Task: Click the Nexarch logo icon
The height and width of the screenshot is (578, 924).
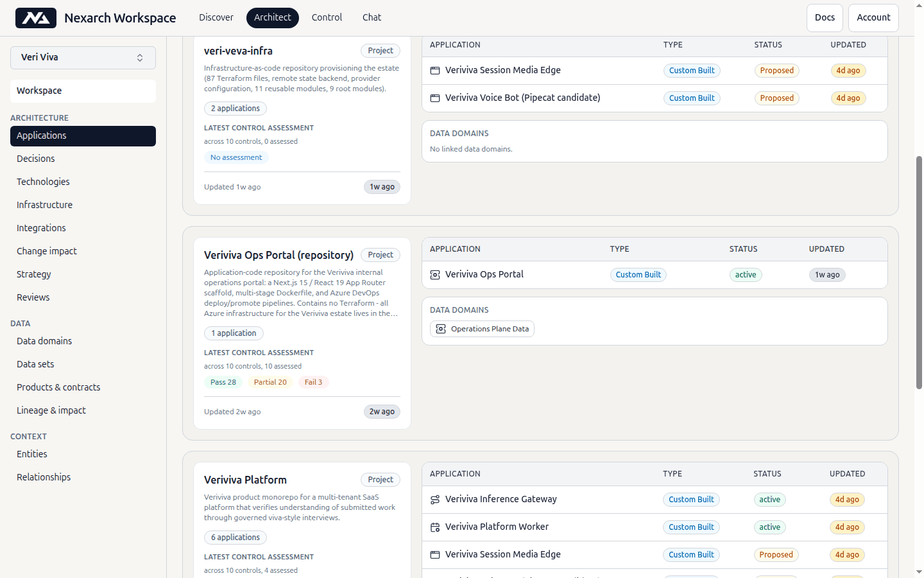Action: point(36,18)
